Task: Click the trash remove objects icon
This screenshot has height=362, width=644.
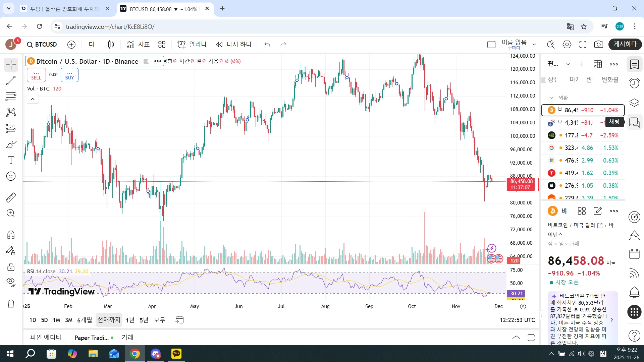Action: tap(11, 304)
